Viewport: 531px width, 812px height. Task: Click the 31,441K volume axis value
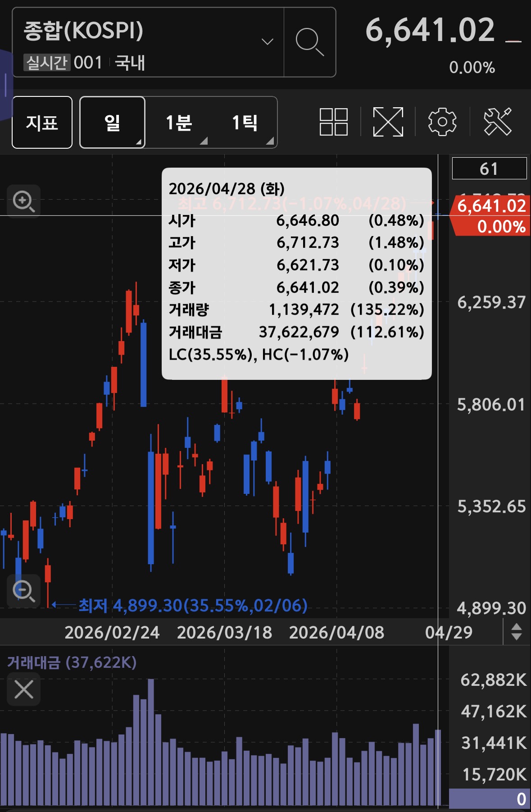coord(494,743)
